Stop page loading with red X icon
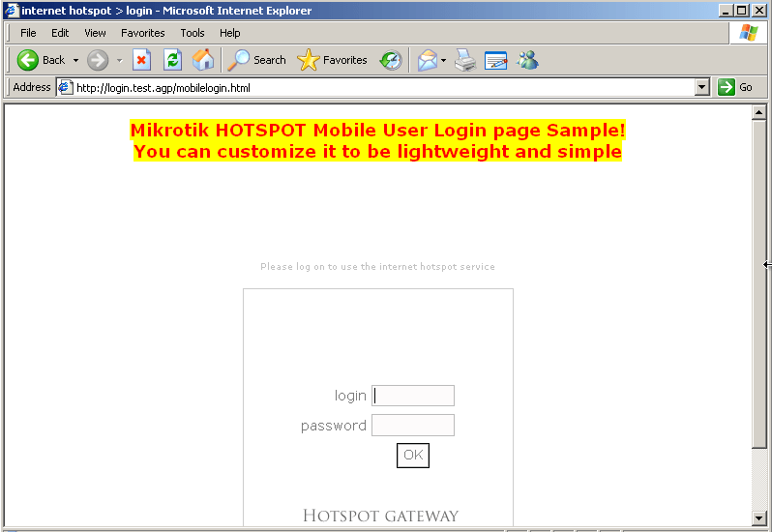 (x=141, y=60)
